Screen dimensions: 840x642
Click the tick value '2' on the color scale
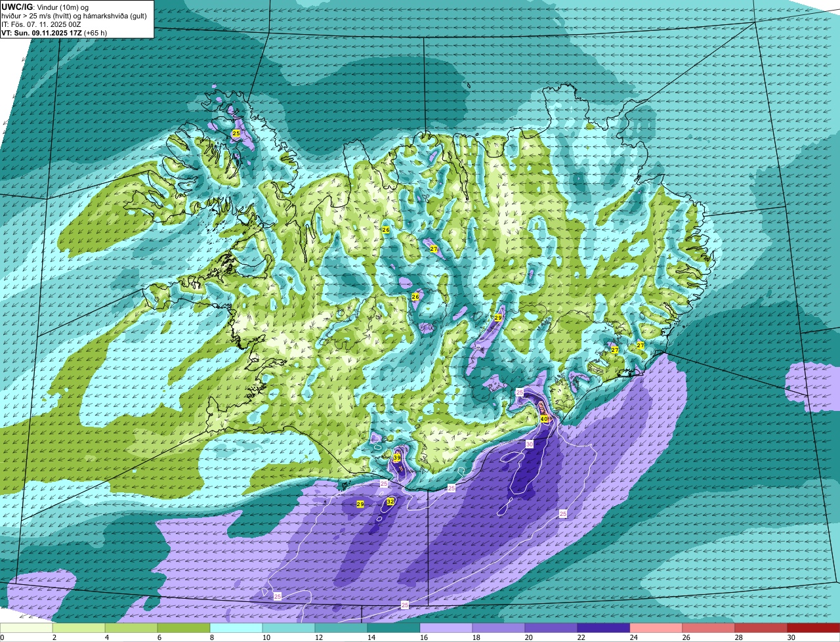click(x=54, y=637)
